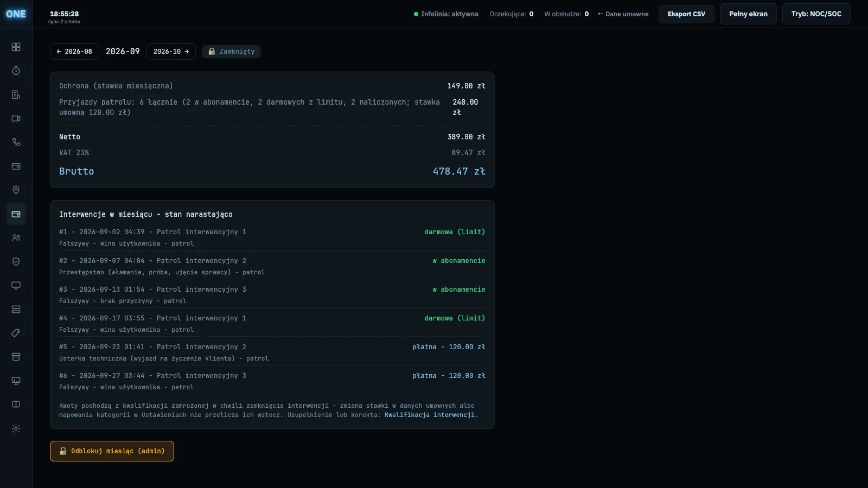
Task: Open the settings gear sidebar icon
Action: click(x=16, y=429)
